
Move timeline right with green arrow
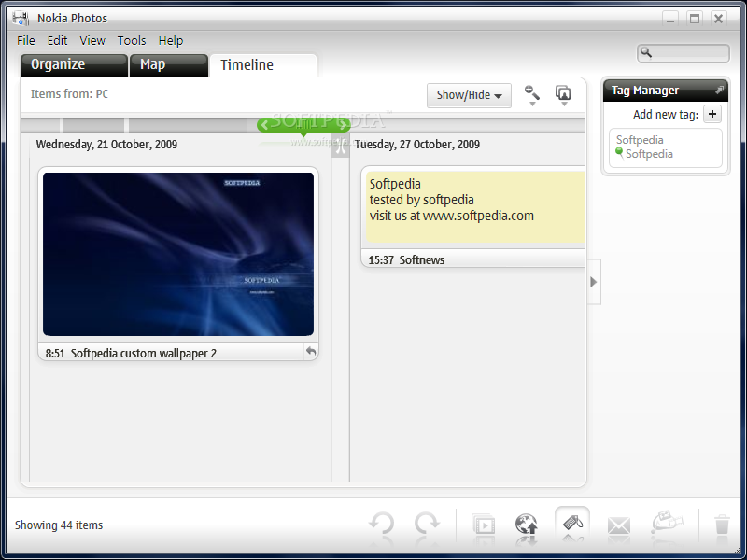coord(343,125)
